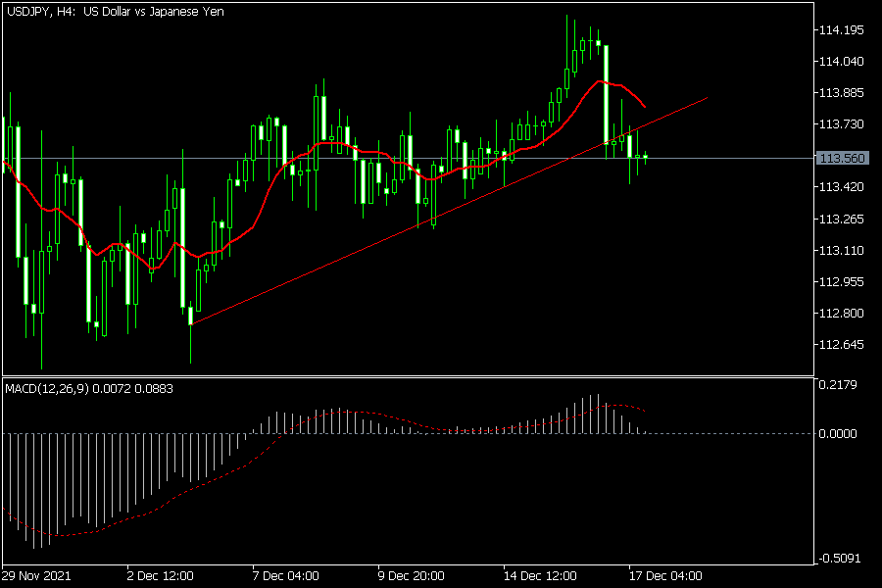Click the chart title 'USDJPY, H4: US Dollar vs Japanese Yen'

pyautogui.click(x=116, y=11)
